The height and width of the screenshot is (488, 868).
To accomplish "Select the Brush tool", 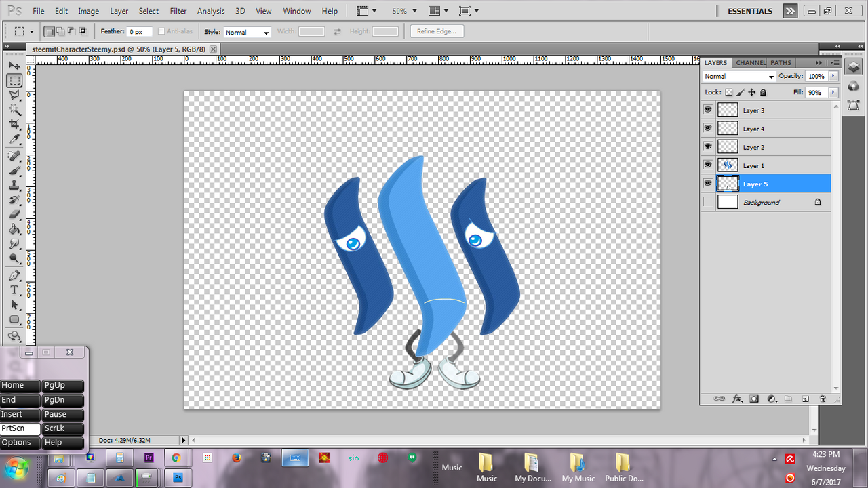I will [x=14, y=171].
